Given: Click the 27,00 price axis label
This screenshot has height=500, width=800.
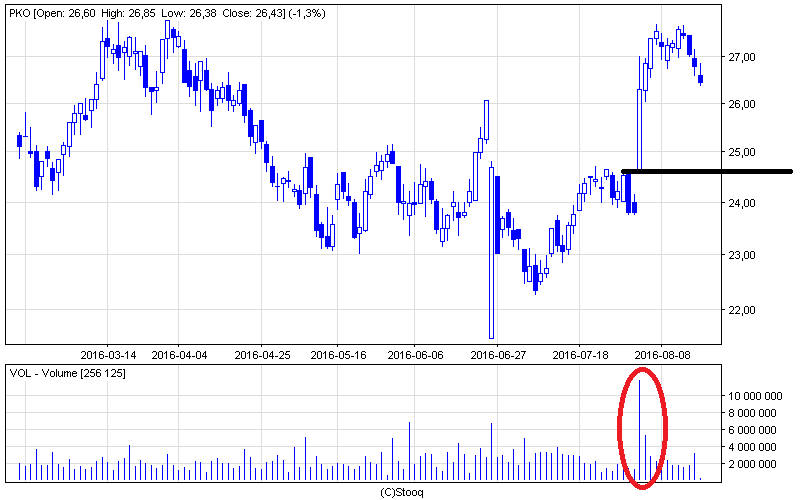Looking at the screenshot, I should [x=741, y=57].
